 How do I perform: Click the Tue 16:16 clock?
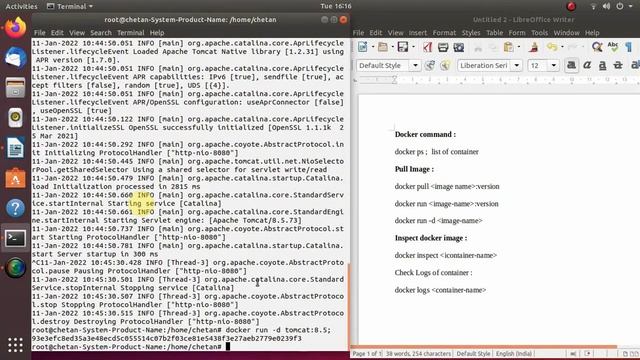[x=336, y=6]
